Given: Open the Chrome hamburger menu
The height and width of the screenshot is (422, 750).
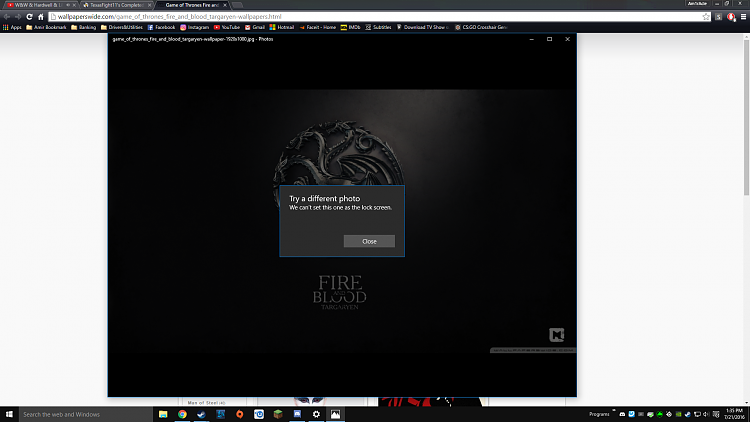Looking at the screenshot, I should [x=743, y=17].
